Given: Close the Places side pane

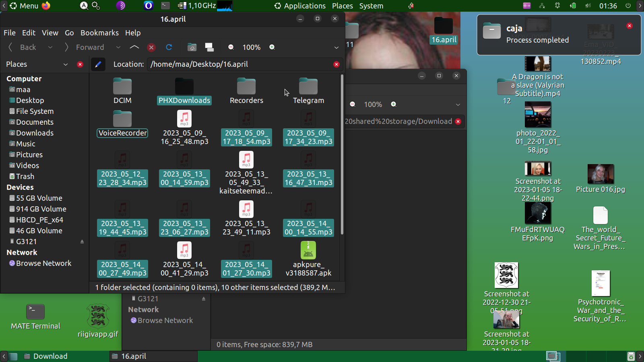Looking at the screenshot, I should click(80, 64).
